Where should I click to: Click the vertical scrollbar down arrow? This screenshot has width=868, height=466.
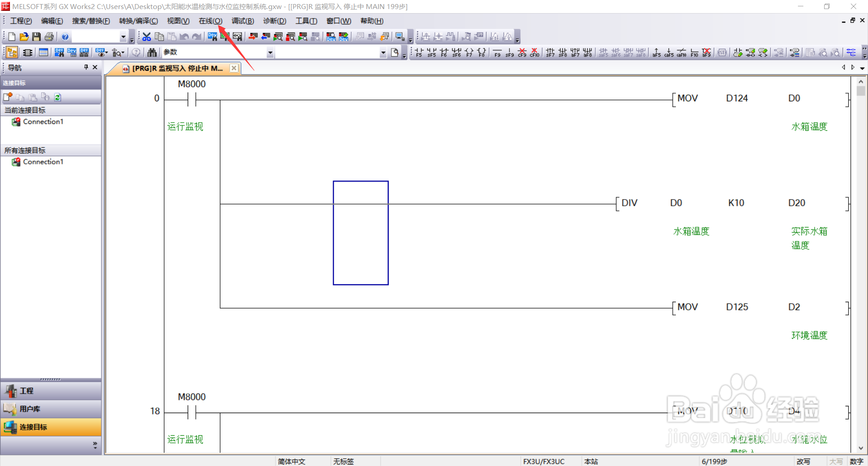(860, 448)
